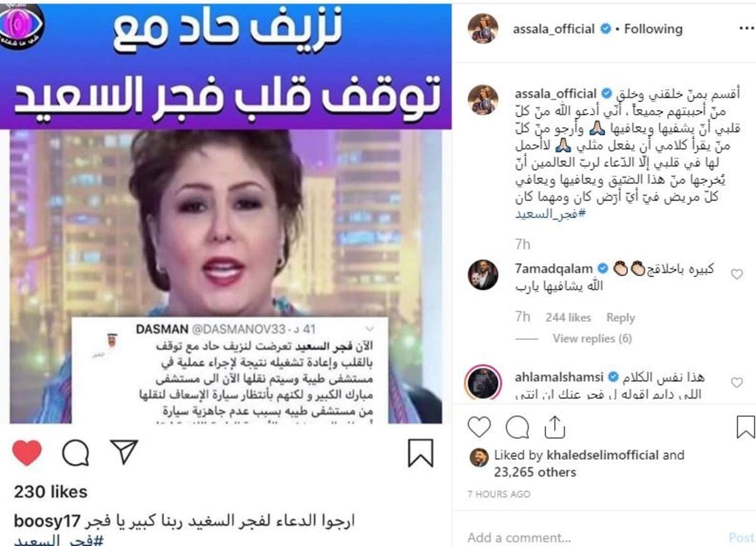Screen dimensions: 756x546
Task: Click the comment bubble on boosy17's post
Action: click(x=76, y=453)
